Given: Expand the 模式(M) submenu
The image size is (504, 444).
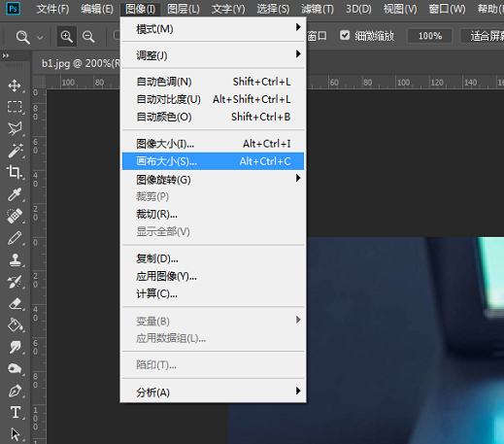Looking at the screenshot, I should tap(213, 29).
